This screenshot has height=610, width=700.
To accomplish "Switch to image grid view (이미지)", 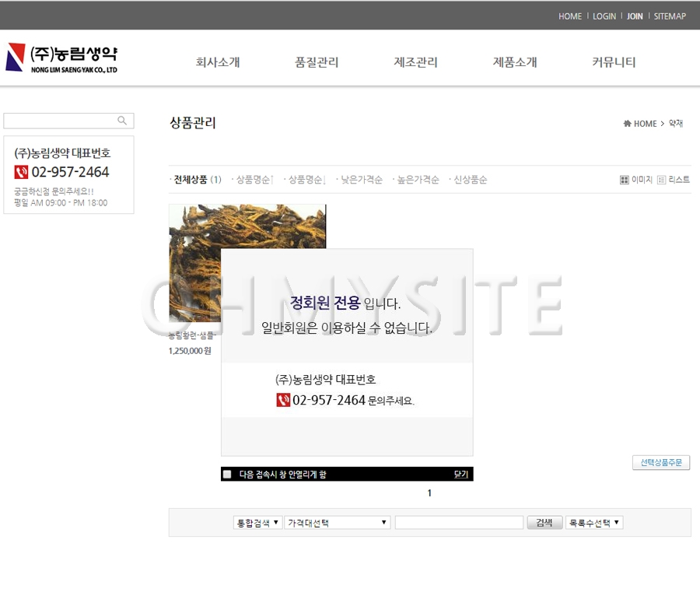I will [x=636, y=180].
